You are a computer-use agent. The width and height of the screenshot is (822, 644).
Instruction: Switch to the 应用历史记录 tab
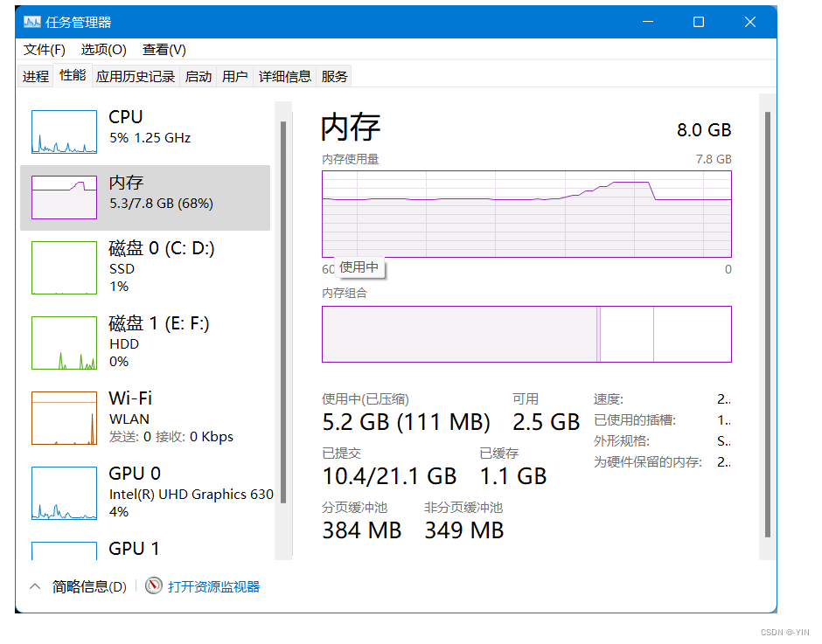136,77
